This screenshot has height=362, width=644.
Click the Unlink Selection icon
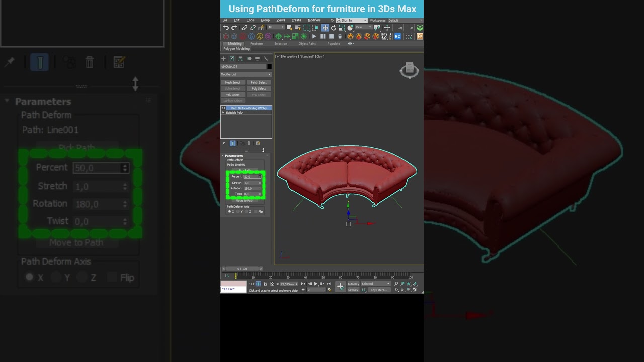[253, 28]
